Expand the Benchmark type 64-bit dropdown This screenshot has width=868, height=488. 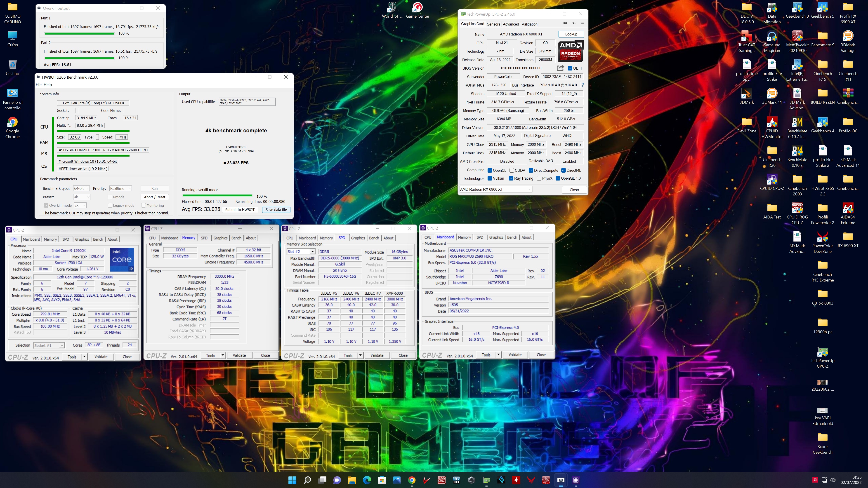pyautogui.click(x=81, y=189)
